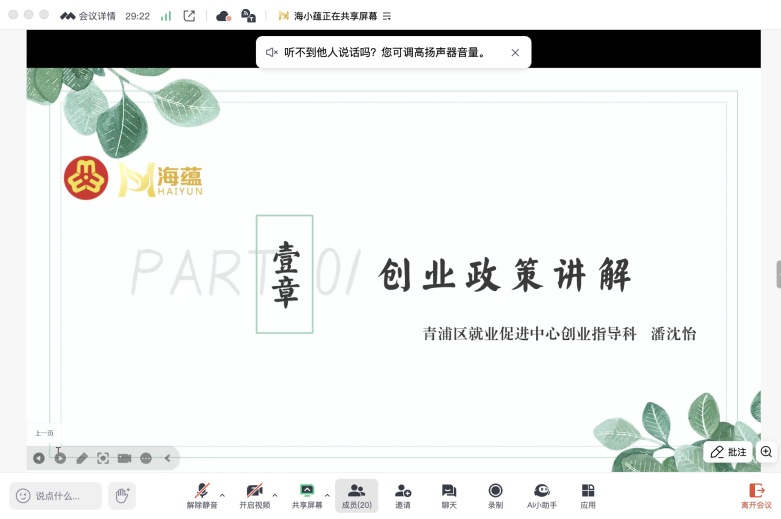Image resolution: width=781 pixels, height=519 pixels.
Task: Click the zoom magnifier icon beside 批注
Action: (766, 452)
